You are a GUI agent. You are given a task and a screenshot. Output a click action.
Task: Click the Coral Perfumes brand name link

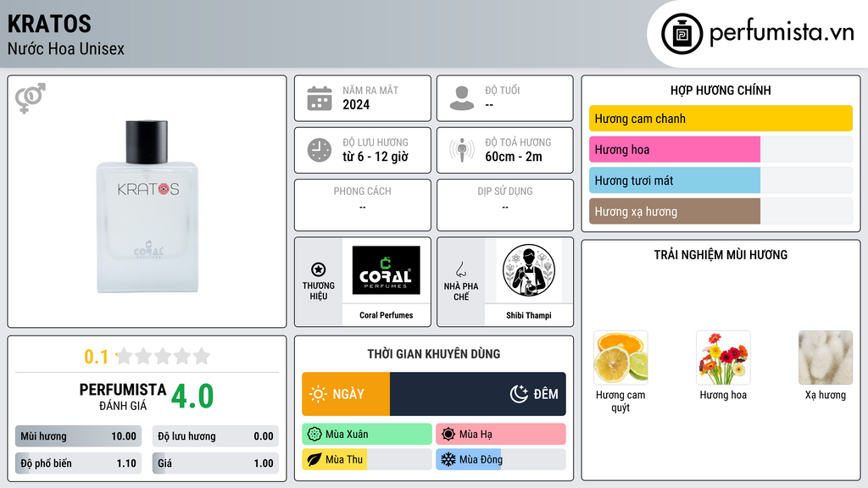pos(386,315)
